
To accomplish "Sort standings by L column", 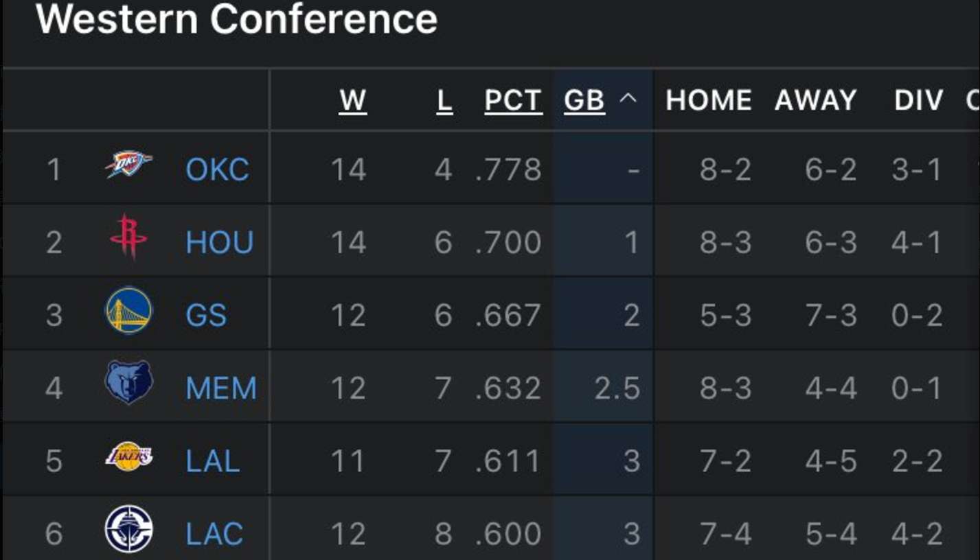I will coord(444,101).
